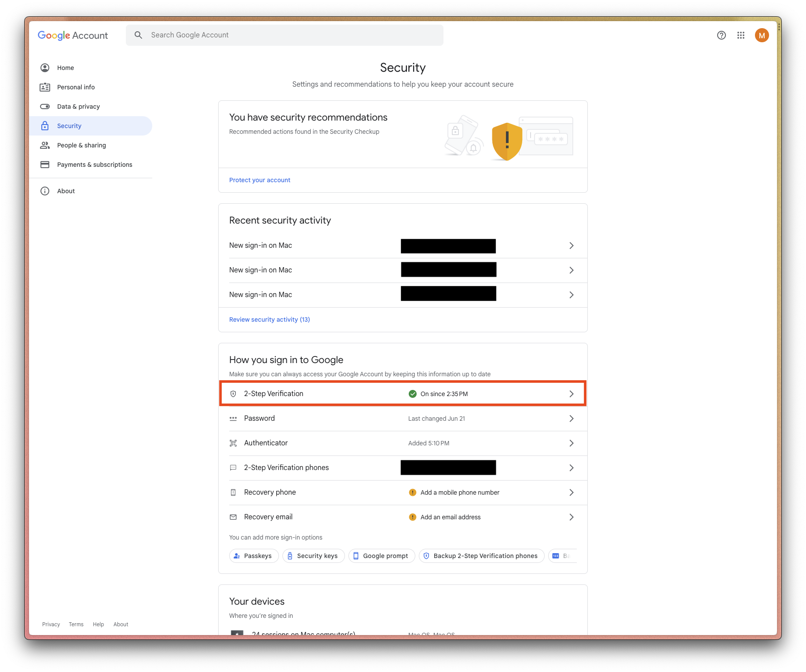Open Data & privacy section
Image resolution: width=806 pixels, height=672 pixels.
click(91, 106)
